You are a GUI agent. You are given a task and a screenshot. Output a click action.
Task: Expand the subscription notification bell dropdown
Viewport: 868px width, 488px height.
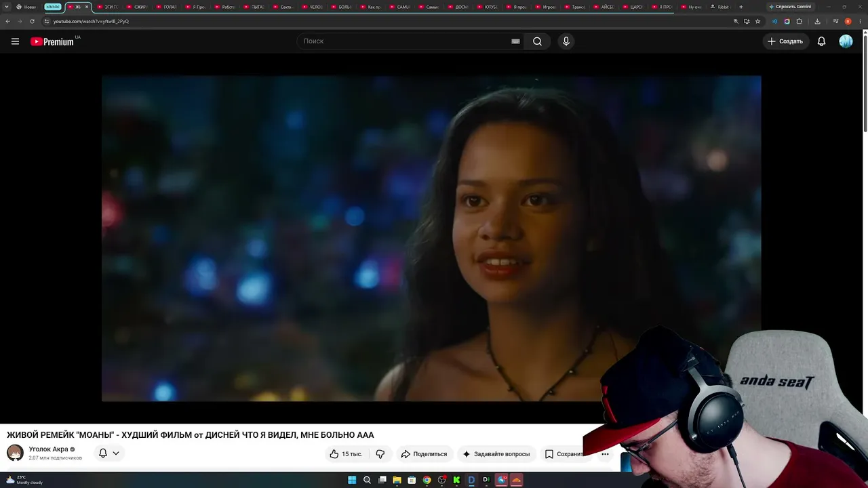108,453
